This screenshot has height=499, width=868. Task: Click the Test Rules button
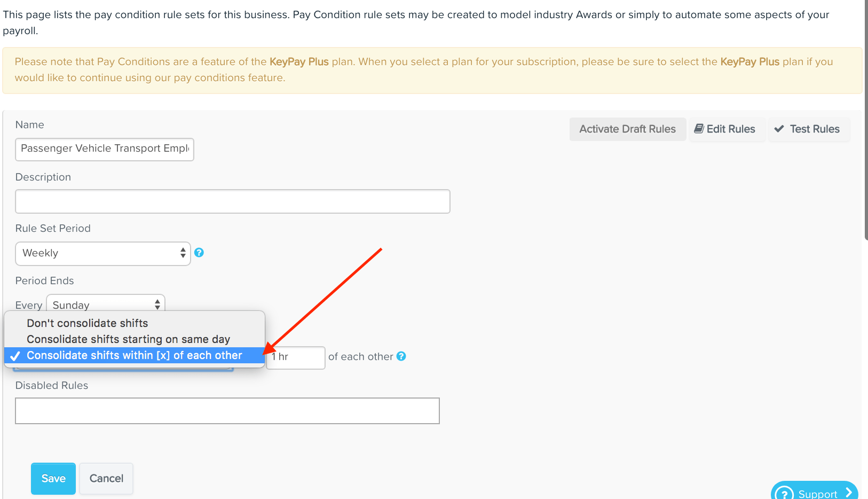click(x=807, y=129)
